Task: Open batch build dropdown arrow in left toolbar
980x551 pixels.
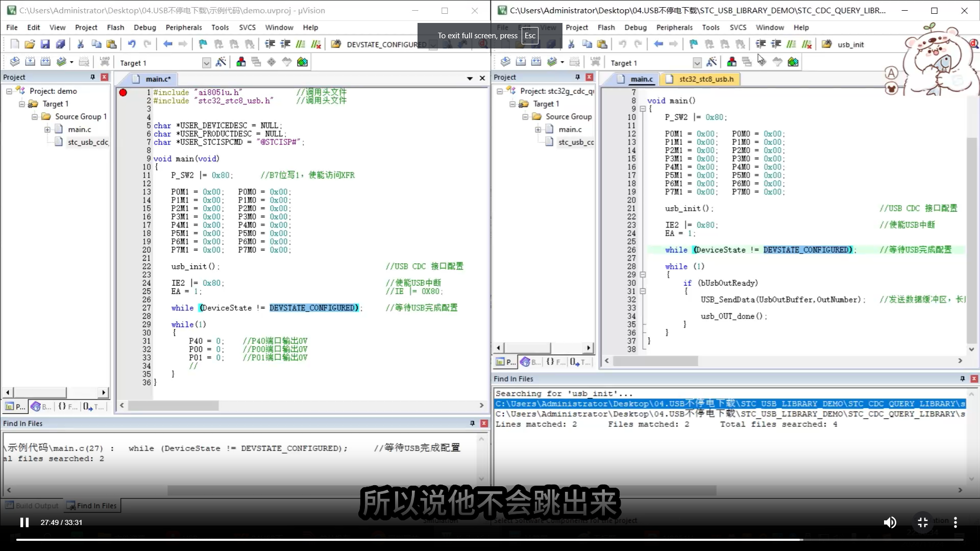Action: (x=71, y=62)
